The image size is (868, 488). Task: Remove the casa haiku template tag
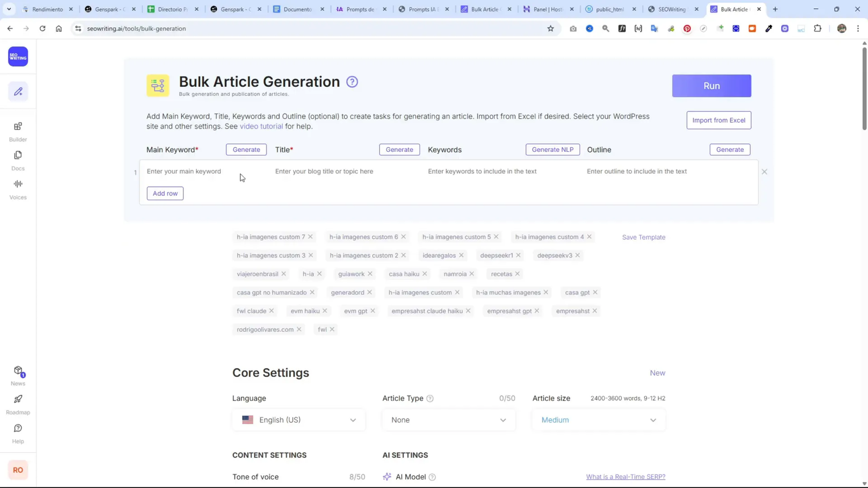point(425,274)
